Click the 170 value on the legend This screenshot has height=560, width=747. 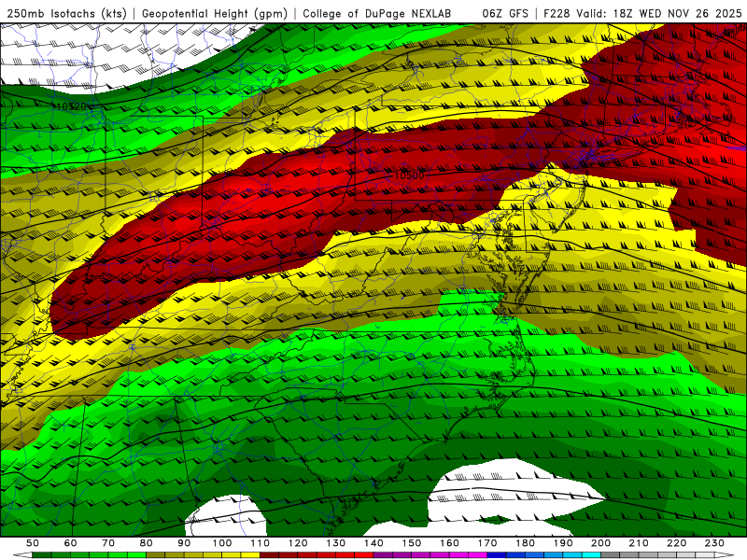(487, 543)
